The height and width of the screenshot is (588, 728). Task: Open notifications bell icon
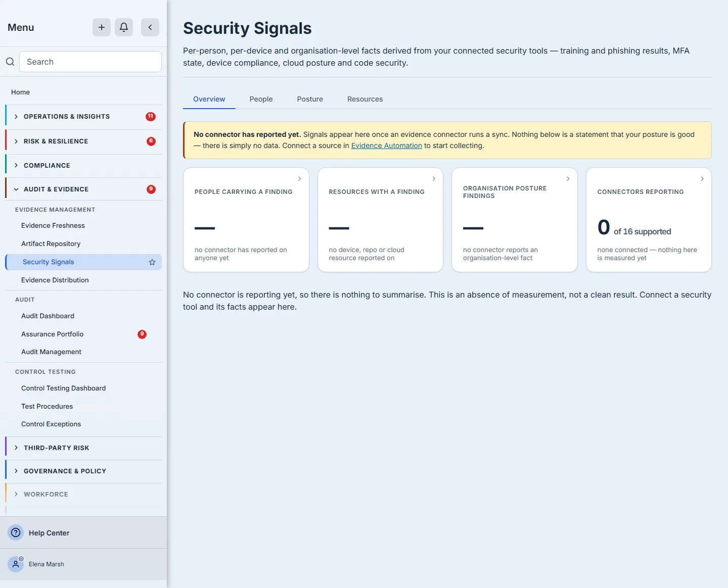click(x=124, y=27)
